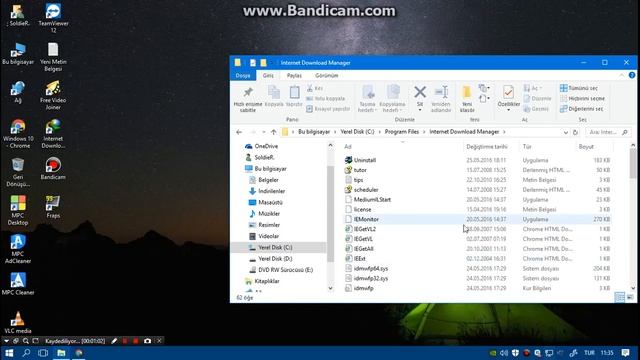Image resolution: width=640 pixels, height=360 pixels.
Task: Select MPC AdCleaner desktop icon
Action: point(18,249)
